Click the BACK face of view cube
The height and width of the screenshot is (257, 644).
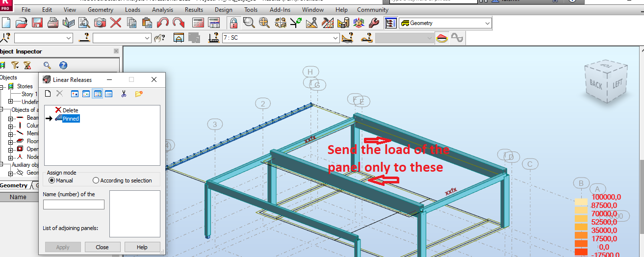[596, 84]
